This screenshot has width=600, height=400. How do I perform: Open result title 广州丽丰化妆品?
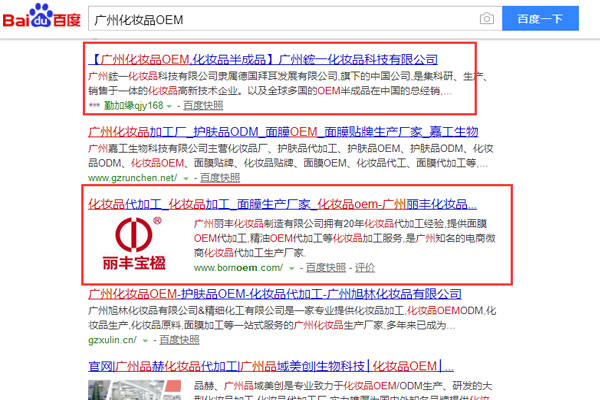[282, 204]
